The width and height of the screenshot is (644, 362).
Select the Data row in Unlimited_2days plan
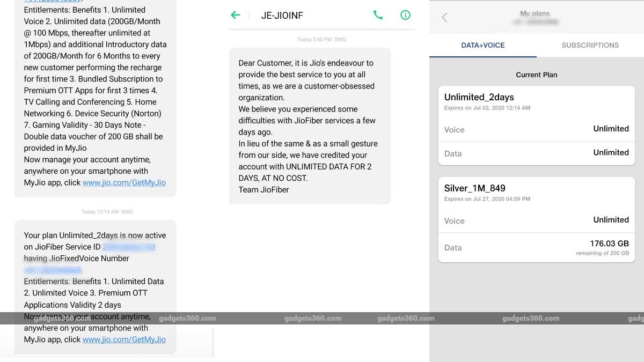536,153
